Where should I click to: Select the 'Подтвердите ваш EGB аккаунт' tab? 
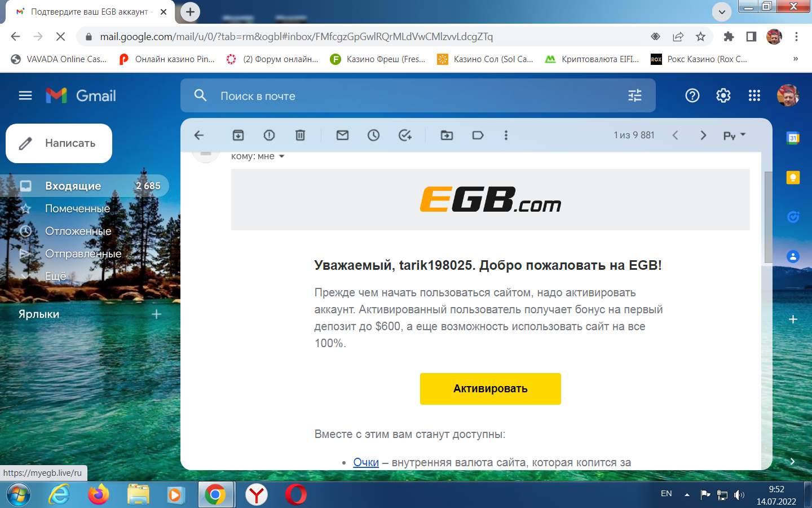(x=90, y=12)
